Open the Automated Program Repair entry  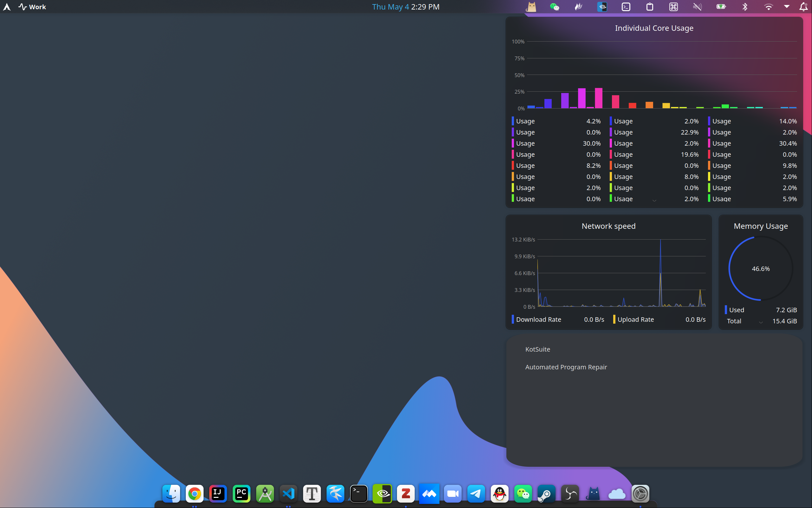(x=566, y=367)
